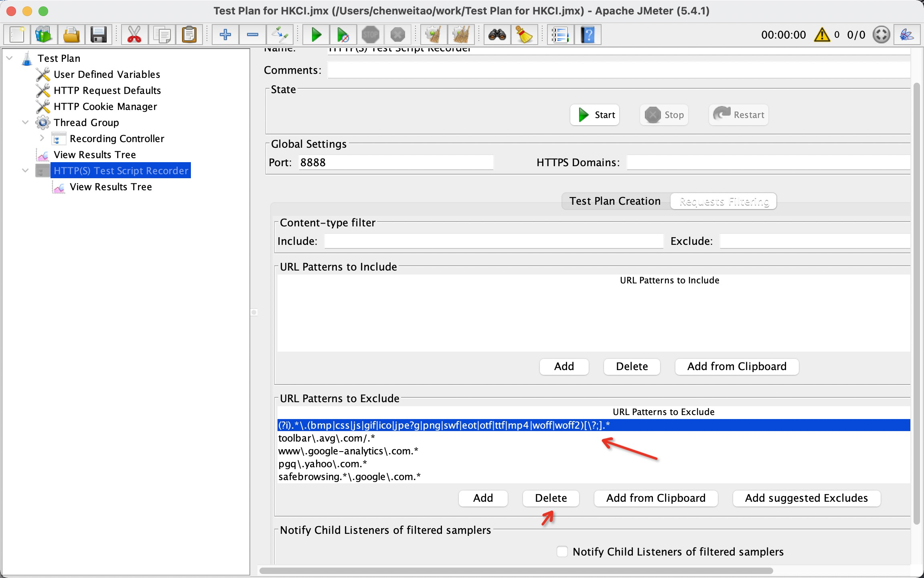This screenshot has width=924, height=578.
Task: Open Search with the binoculars icon
Action: tap(497, 35)
